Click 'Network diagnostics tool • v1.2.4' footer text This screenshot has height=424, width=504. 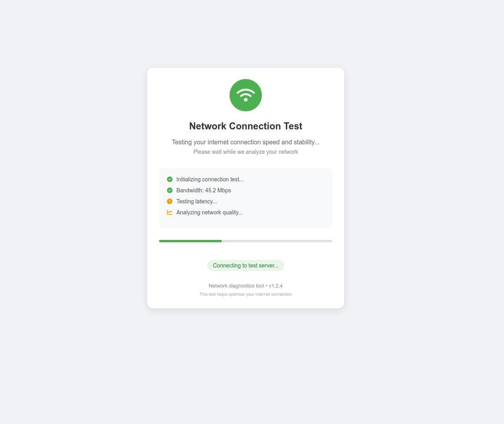pyautogui.click(x=246, y=286)
